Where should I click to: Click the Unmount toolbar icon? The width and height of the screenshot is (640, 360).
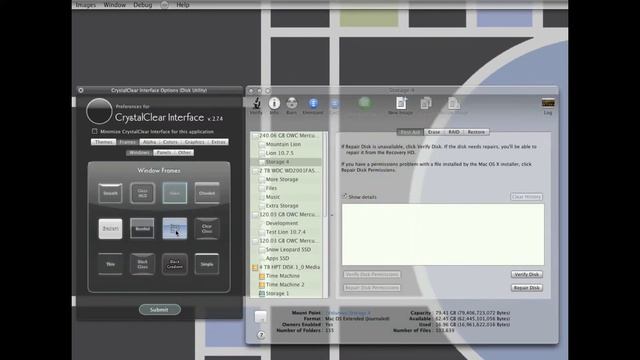(313, 103)
